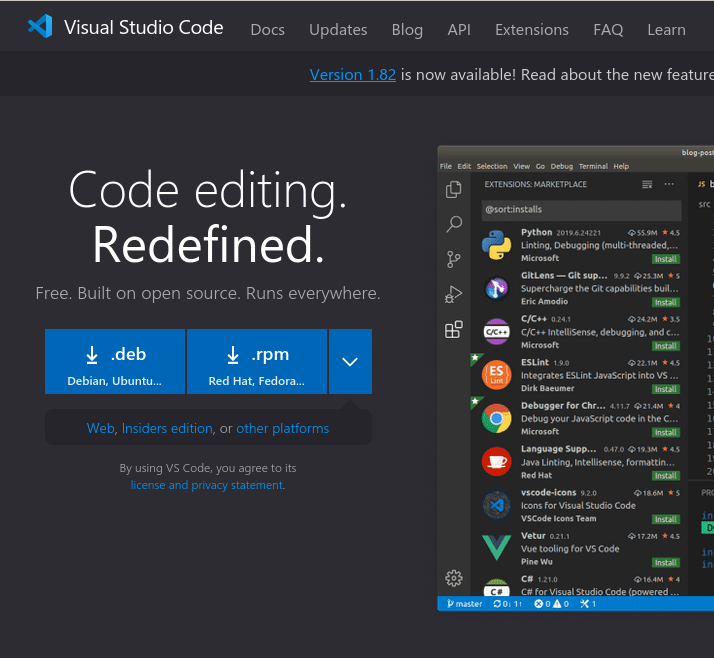
Task: Click the Terminal menu in the editor
Action: (x=593, y=166)
